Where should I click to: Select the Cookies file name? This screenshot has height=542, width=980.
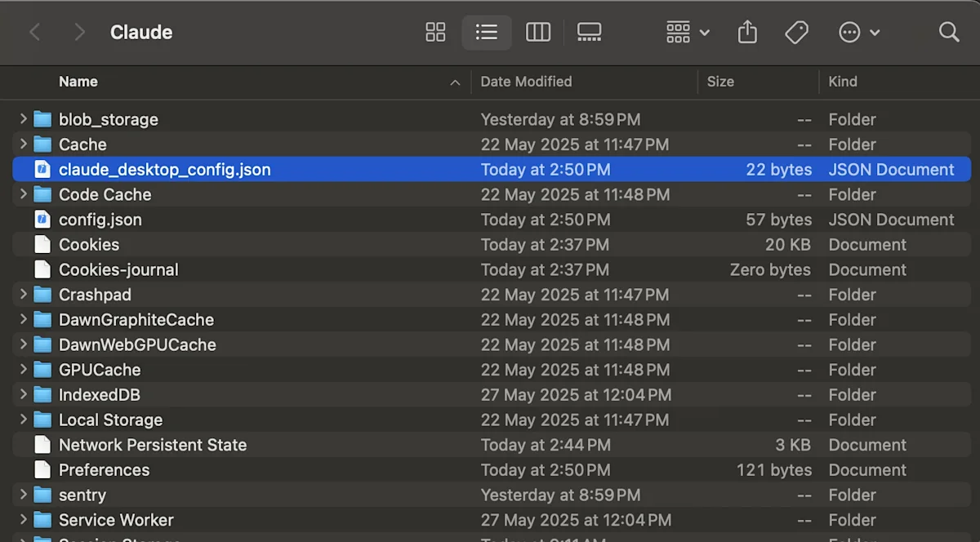89,245
